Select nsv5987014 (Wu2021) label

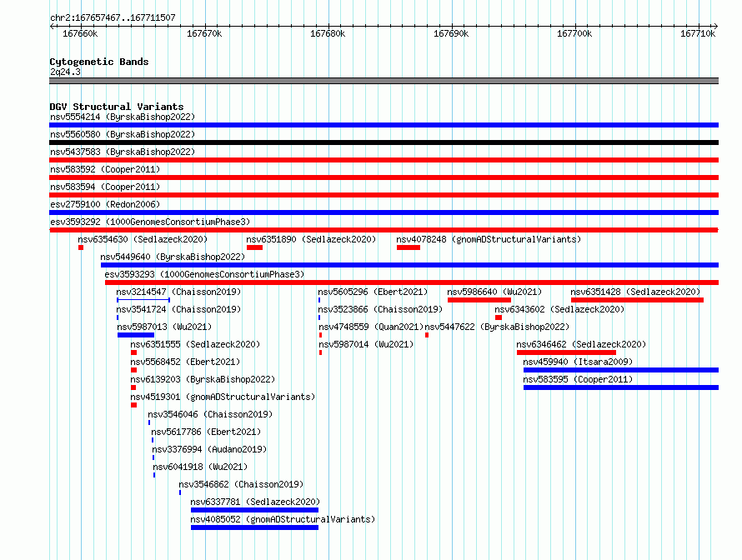(x=366, y=344)
